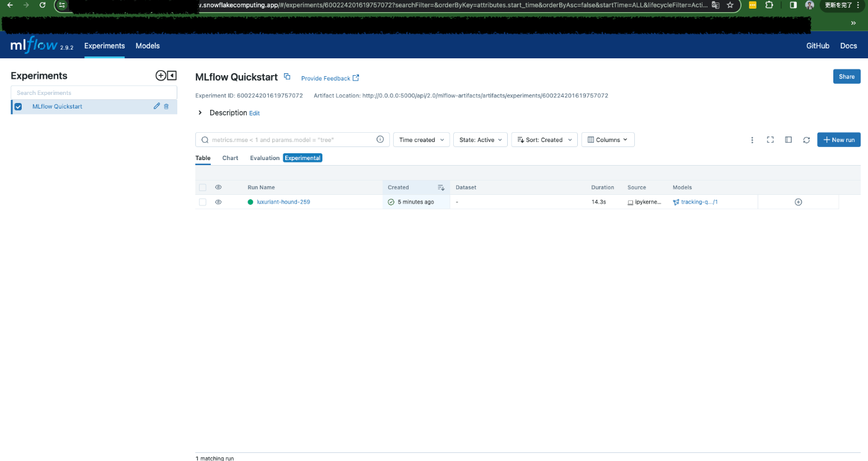Image resolution: width=868 pixels, height=461 pixels.
Task: Click the Duration column header
Action: click(x=603, y=187)
